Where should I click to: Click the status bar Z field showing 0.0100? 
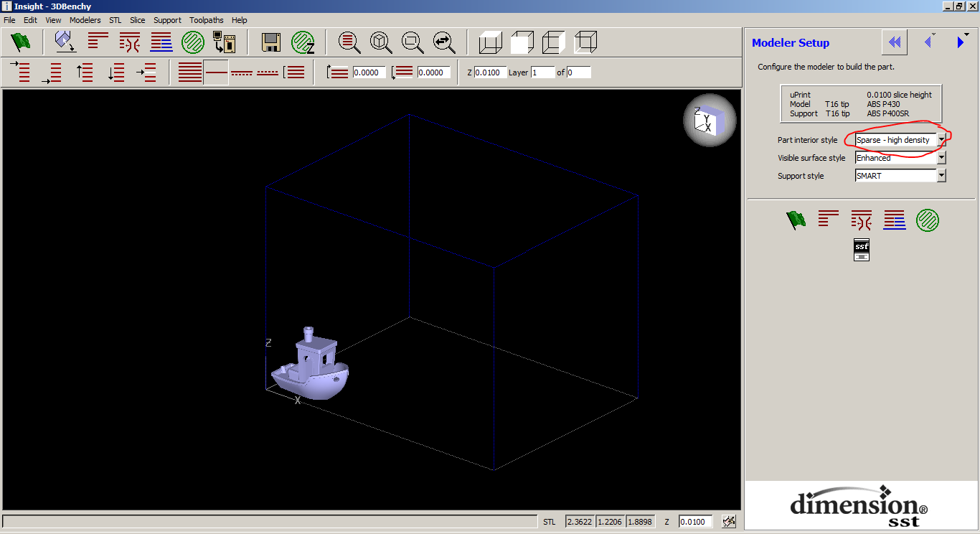pos(695,522)
